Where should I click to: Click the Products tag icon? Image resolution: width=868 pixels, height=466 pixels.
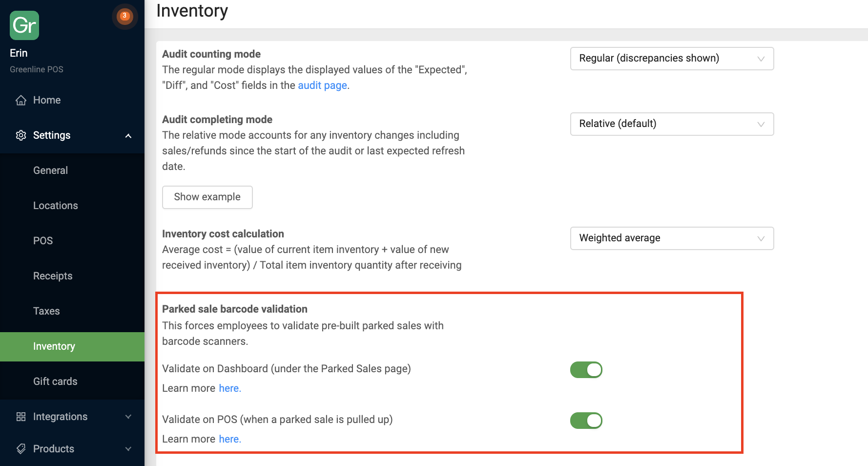[21, 449]
